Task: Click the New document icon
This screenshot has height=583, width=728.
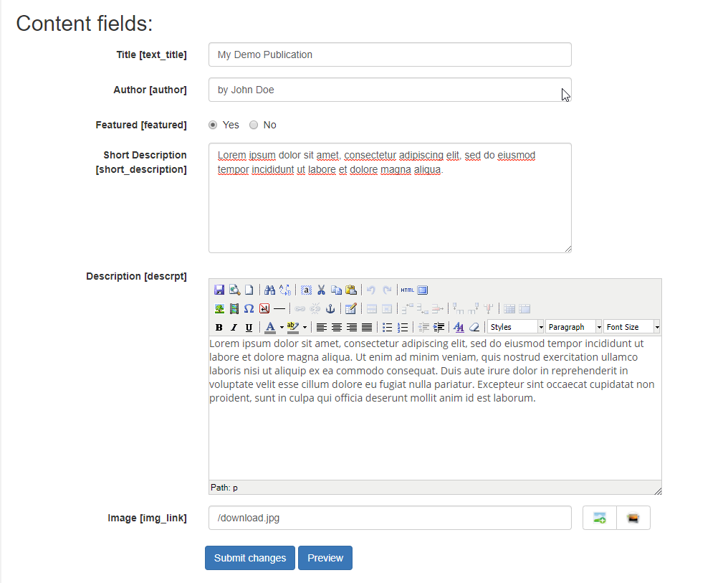Action: (x=249, y=290)
